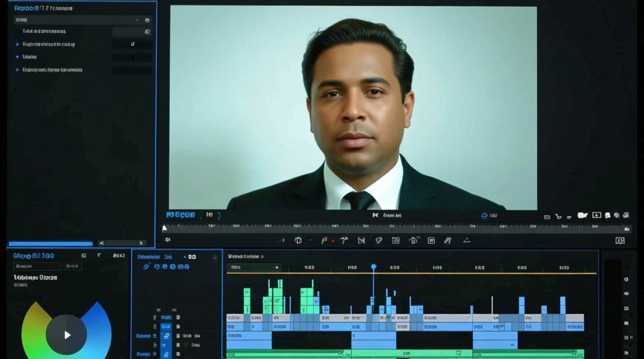The height and width of the screenshot is (359, 644).
Task: Select the shield-shaped marker icon in transport bar
Action: coord(379,240)
